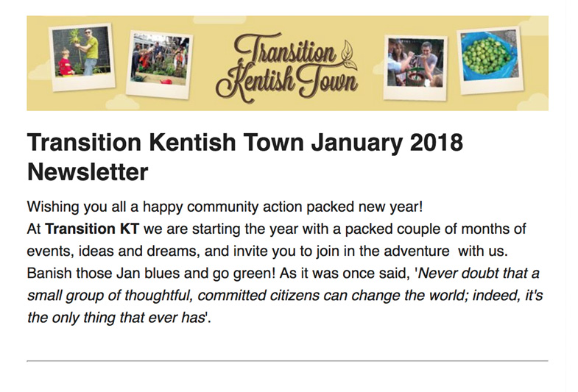
Task: Open the green apples in blue bag photo
Action: coord(490,60)
